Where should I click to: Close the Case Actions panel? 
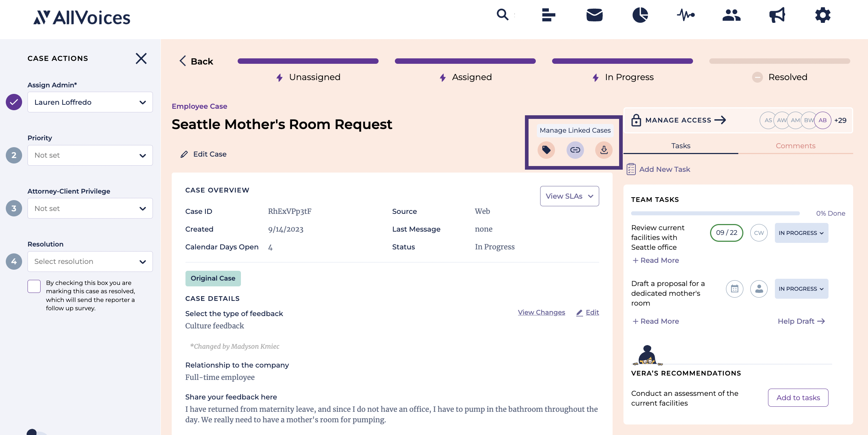click(x=141, y=58)
